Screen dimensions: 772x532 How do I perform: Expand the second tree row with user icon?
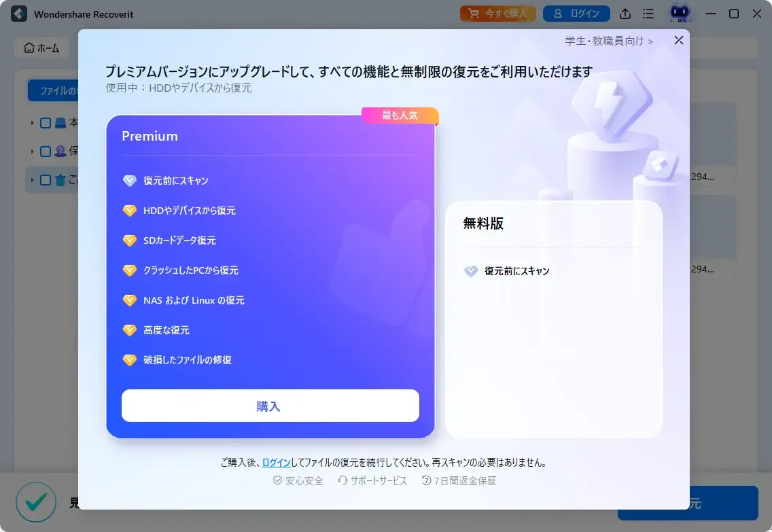click(32, 151)
